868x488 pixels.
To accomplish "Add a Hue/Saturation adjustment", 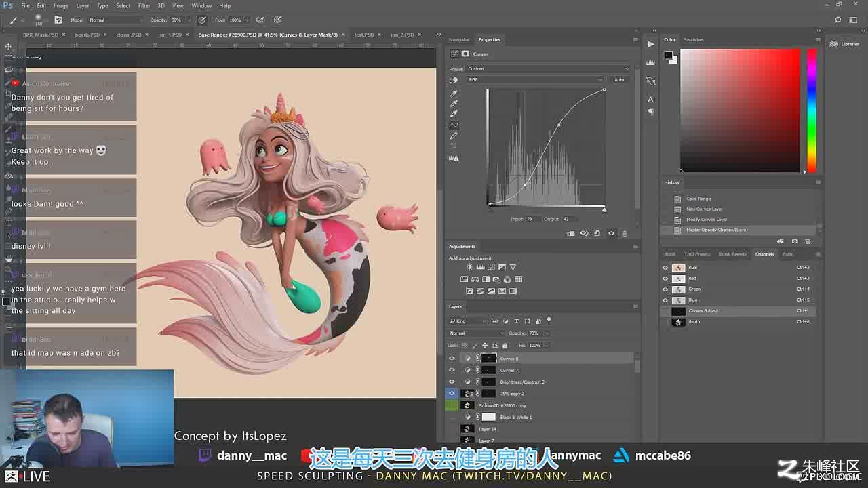I will (464, 279).
